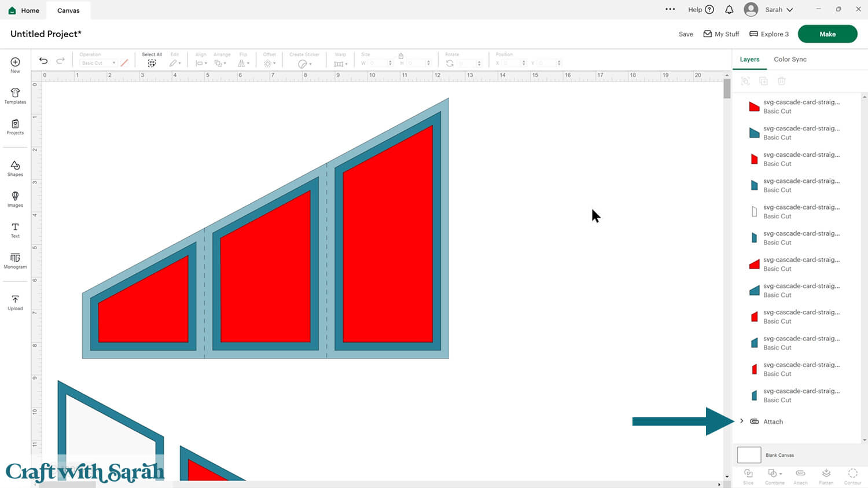This screenshot has height=488, width=868.
Task: Select the Shapes tool
Action: tap(15, 168)
